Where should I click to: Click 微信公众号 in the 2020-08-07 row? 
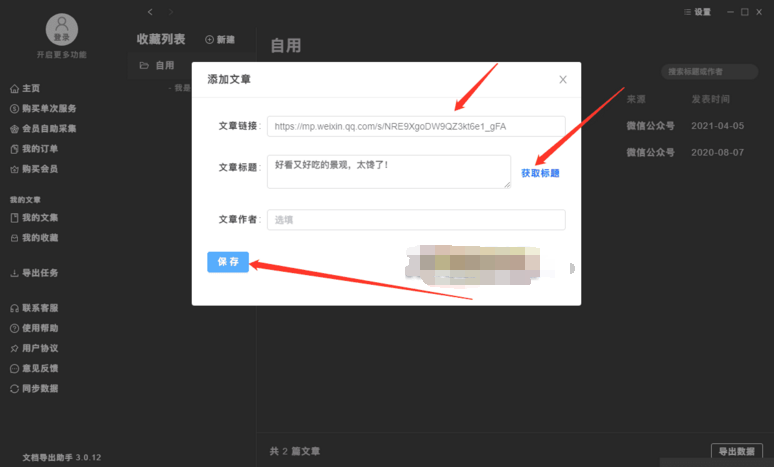651,153
